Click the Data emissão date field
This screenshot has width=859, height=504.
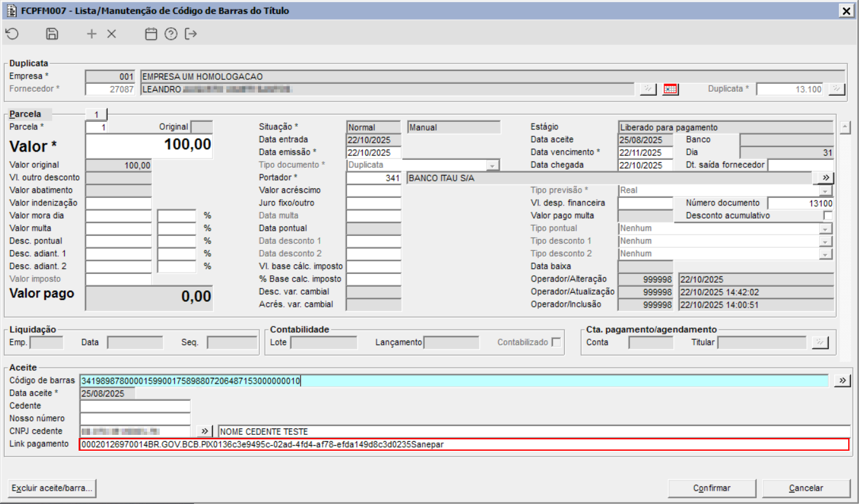click(374, 153)
